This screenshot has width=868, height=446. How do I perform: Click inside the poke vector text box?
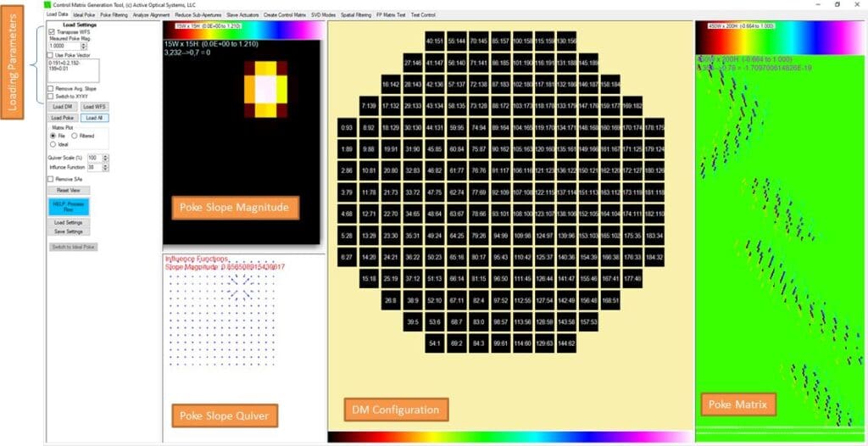(74, 70)
